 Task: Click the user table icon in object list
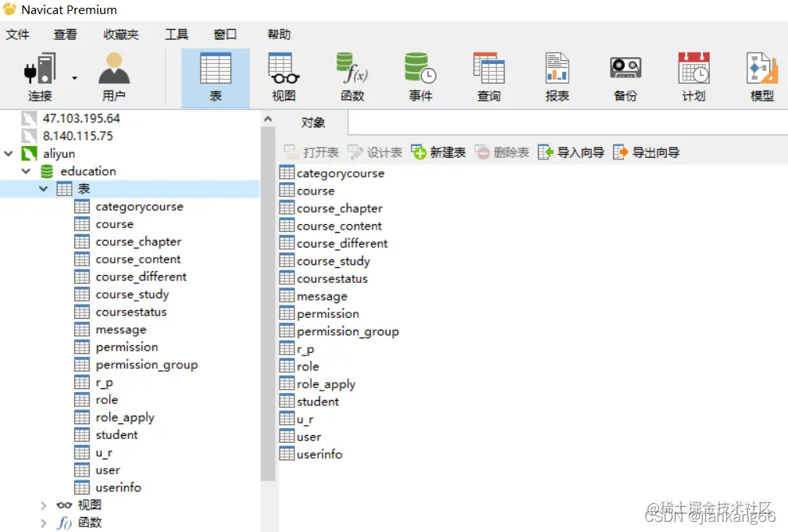[287, 436]
